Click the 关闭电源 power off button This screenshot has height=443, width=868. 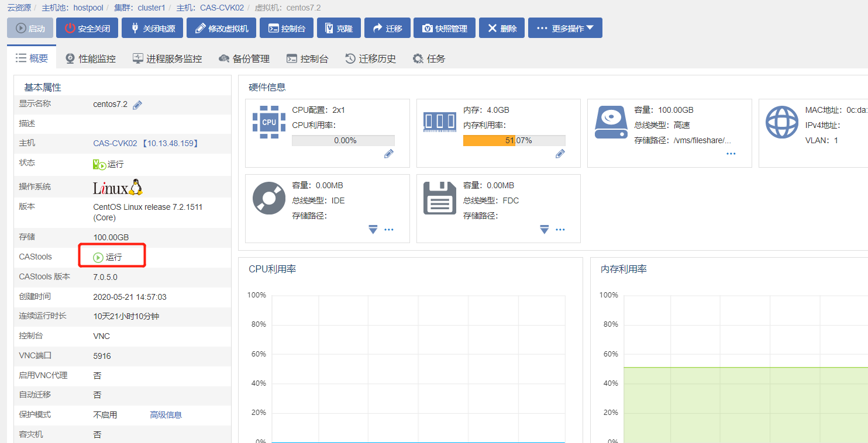(152, 28)
